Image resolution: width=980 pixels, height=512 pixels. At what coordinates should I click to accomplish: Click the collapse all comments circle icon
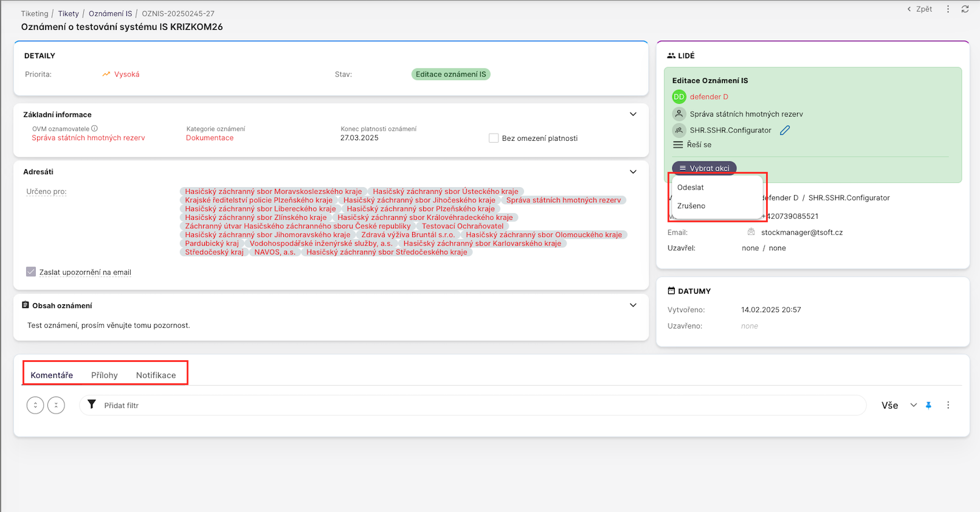tap(56, 405)
